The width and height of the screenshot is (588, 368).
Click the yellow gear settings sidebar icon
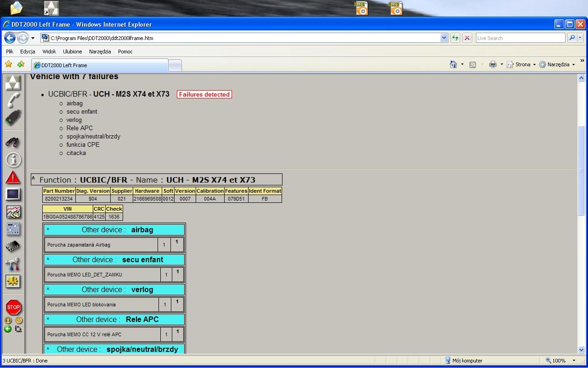pos(13,281)
